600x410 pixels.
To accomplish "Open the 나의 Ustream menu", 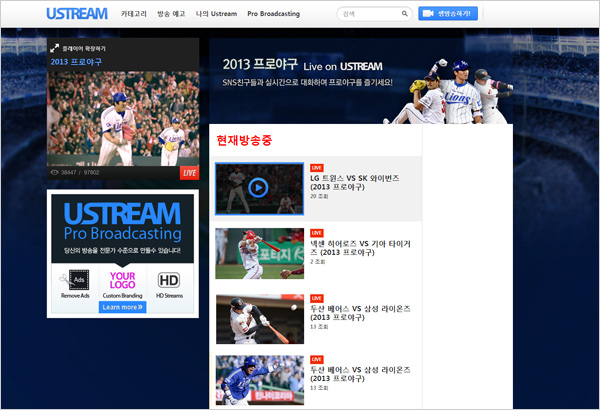I will tap(216, 14).
